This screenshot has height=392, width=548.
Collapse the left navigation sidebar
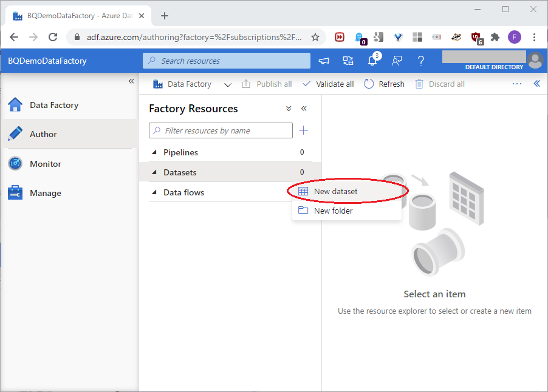[x=131, y=81]
